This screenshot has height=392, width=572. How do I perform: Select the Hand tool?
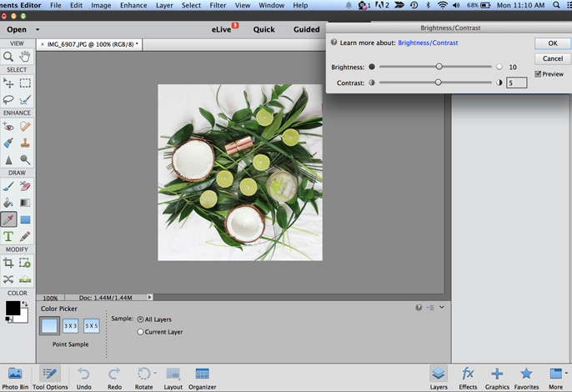[x=25, y=57]
